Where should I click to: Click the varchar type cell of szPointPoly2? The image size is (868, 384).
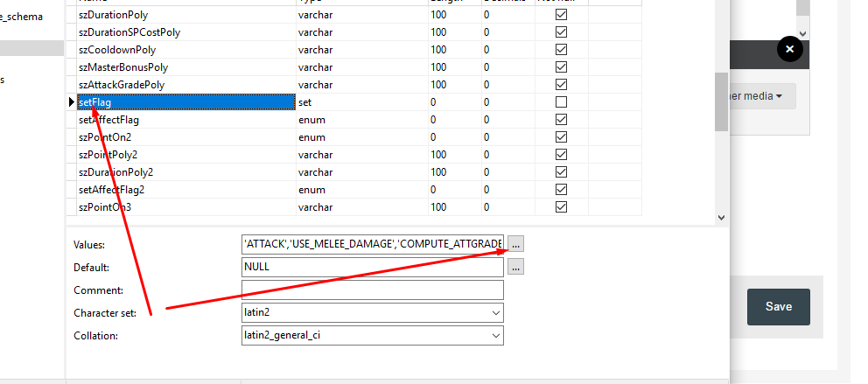click(x=362, y=154)
